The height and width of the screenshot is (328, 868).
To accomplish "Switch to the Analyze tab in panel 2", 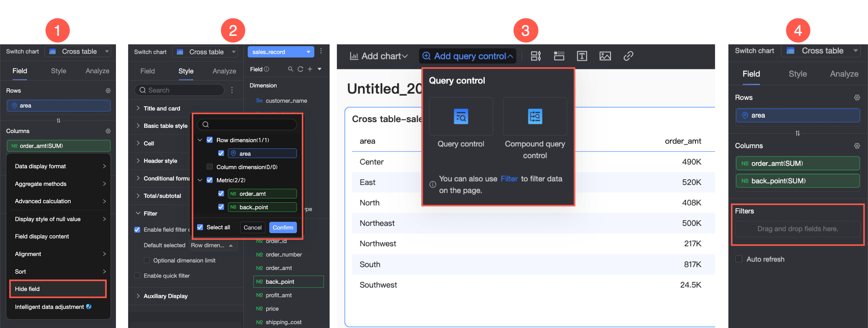I will [x=224, y=71].
